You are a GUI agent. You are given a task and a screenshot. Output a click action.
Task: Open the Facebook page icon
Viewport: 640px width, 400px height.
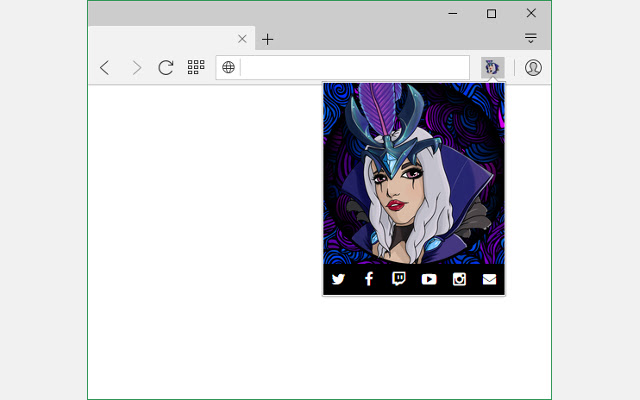[x=368, y=279]
